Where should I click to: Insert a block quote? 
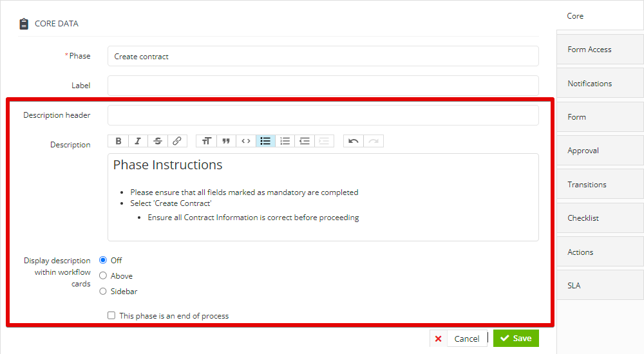pyautogui.click(x=226, y=141)
